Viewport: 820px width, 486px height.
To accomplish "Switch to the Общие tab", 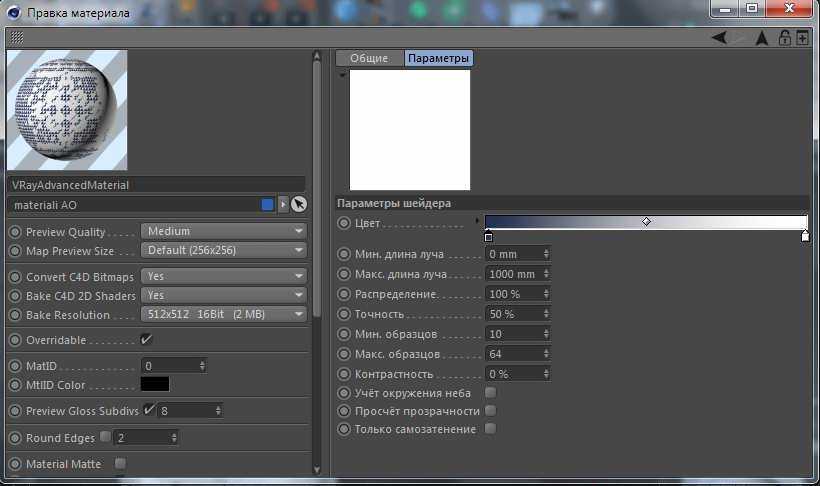I will [x=369, y=59].
